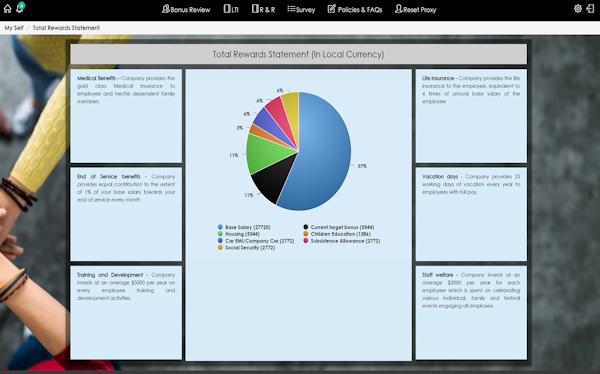Open the Survey page
This screenshot has width=600, height=374.
point(301,9)
